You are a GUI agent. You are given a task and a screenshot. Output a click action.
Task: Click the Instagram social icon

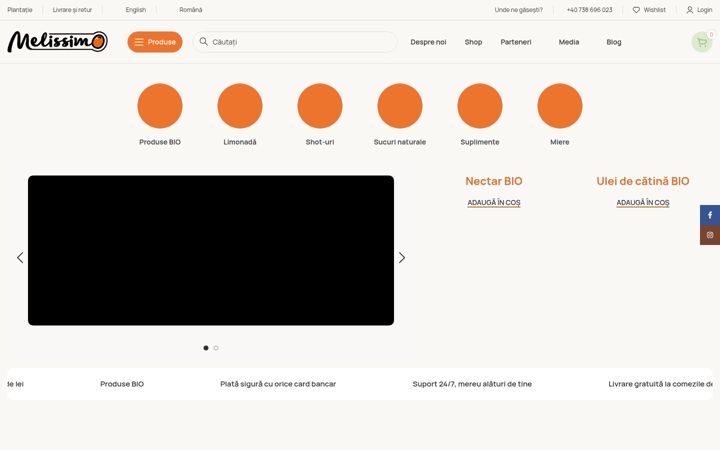pos(710,235)
